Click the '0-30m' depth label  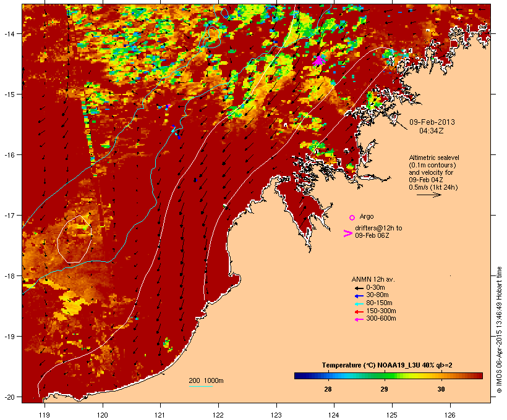click(x=375, y=288)
